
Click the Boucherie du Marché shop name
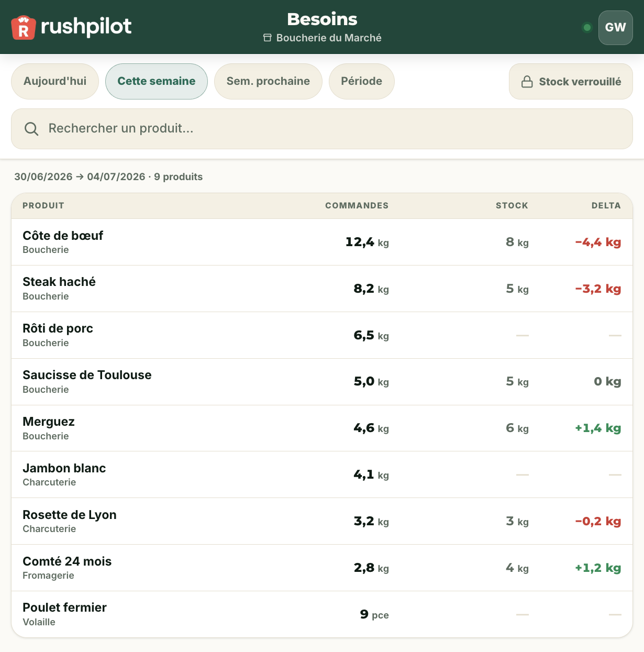coord(329,38)
